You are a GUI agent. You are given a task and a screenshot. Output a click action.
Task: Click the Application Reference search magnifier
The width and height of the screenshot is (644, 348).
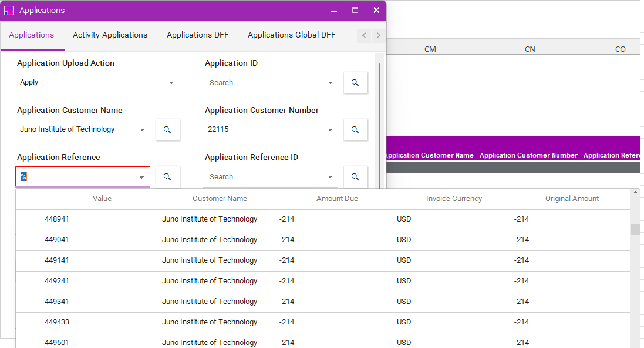(167, 176)
